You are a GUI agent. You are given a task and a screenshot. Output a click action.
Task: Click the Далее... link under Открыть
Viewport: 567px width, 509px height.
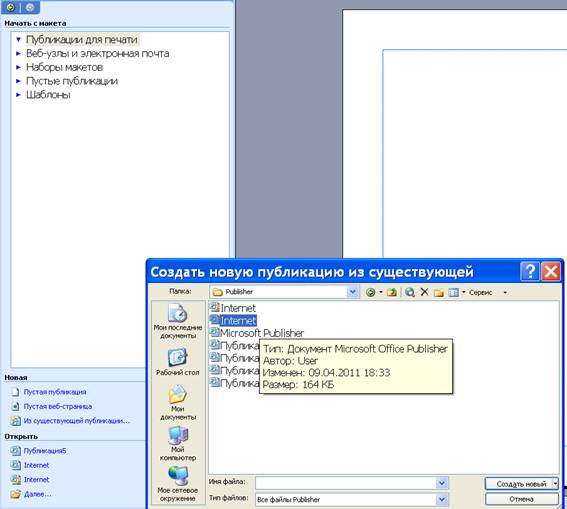coord(38,494)
